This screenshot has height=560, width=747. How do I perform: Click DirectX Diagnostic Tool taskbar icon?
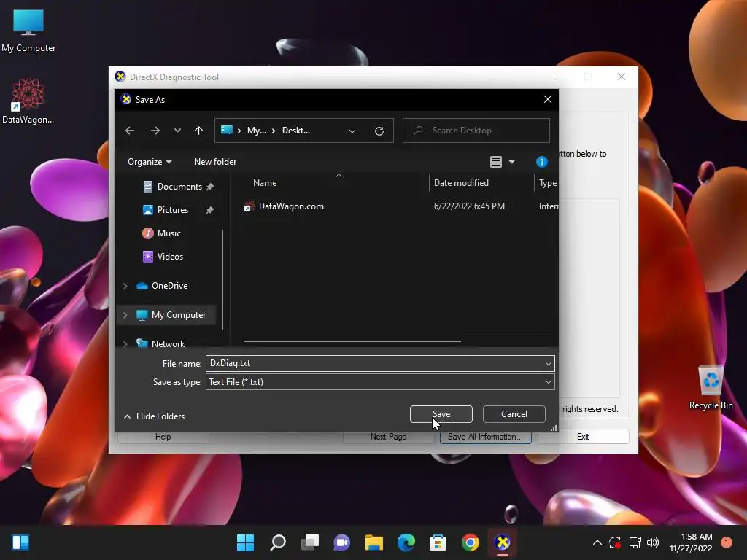coord(502,542)
